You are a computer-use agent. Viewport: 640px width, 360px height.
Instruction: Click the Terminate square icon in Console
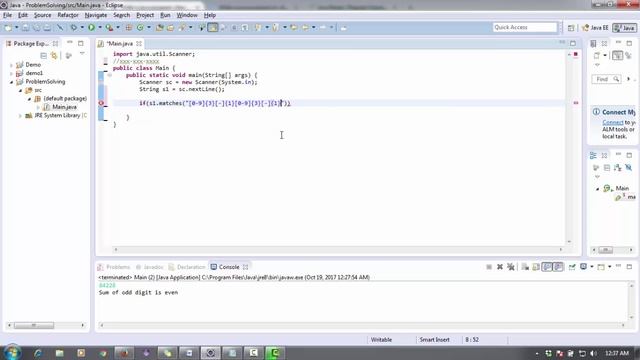(489, 267)
